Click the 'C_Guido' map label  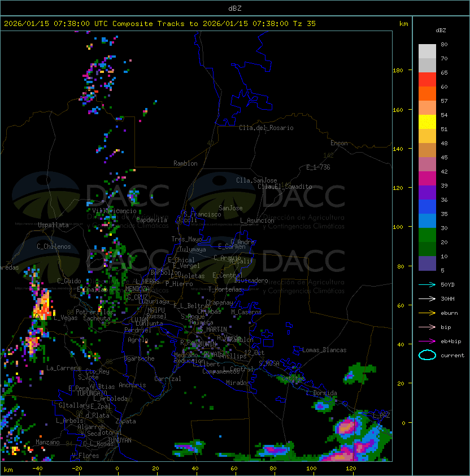tap(69, 281)
